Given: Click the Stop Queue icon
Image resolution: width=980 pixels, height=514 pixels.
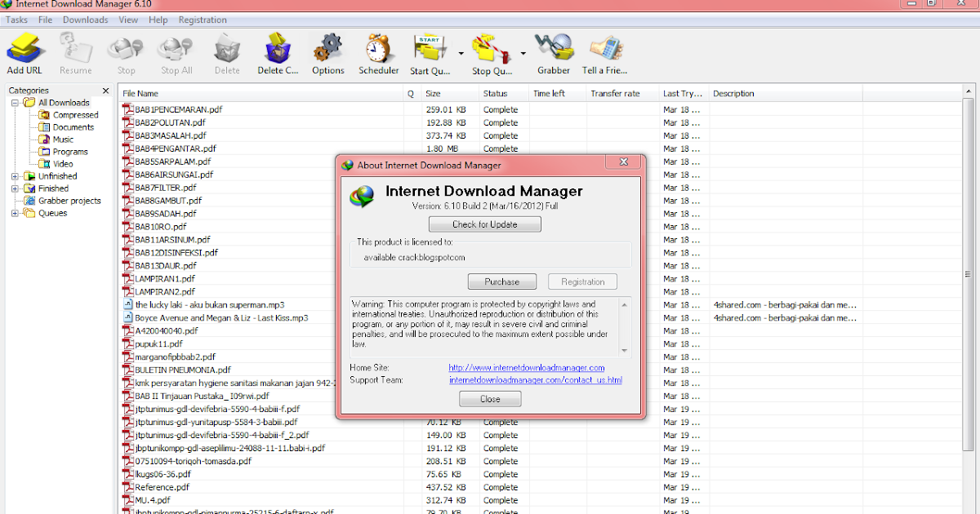Looking at the screenshot, I should [492, 54].
